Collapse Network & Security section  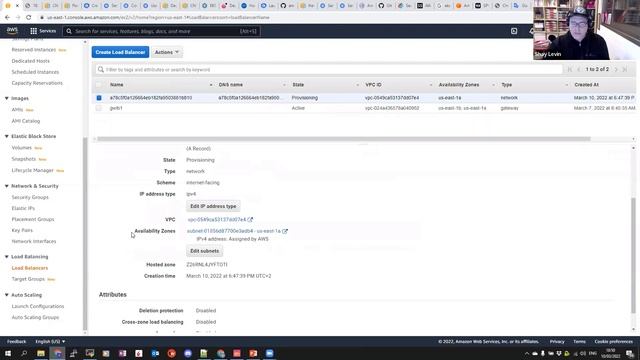(7, 186)
